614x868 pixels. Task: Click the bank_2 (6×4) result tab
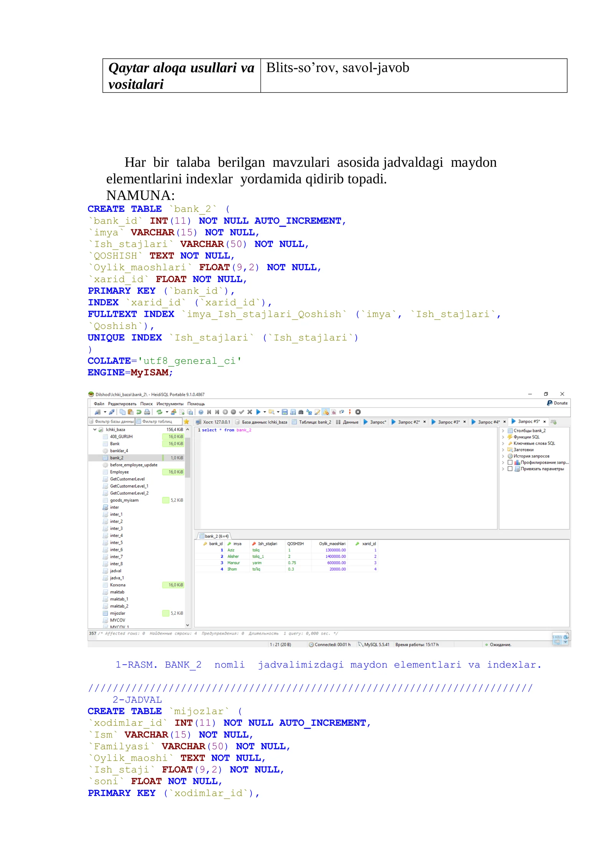214,536
